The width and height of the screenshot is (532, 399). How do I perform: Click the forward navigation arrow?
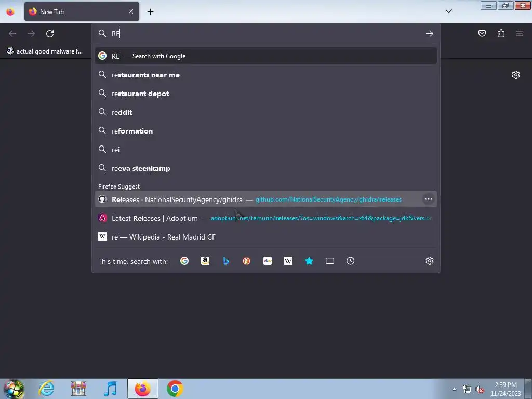coord(31,34)
